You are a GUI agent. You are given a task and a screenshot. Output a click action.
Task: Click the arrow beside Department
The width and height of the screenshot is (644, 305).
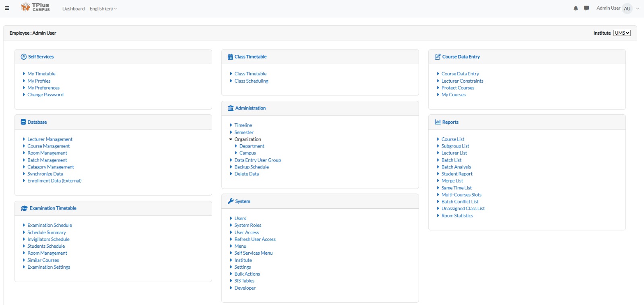coord(236,146)
